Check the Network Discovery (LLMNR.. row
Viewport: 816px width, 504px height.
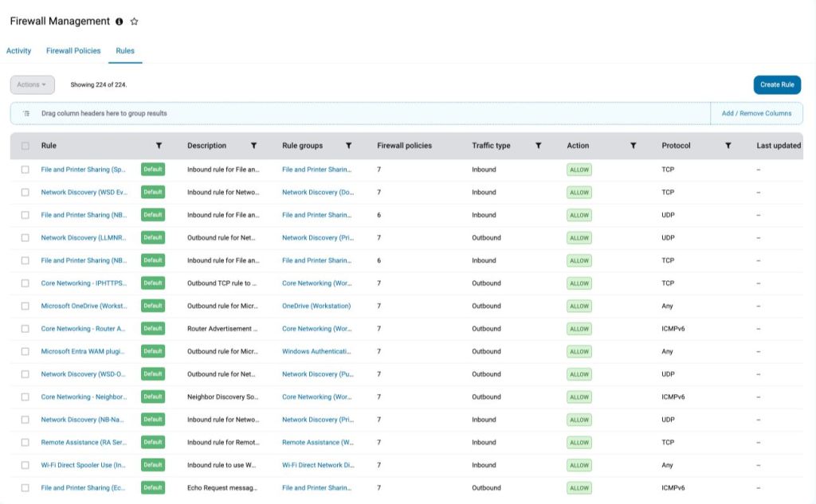(x=25, y=238)
